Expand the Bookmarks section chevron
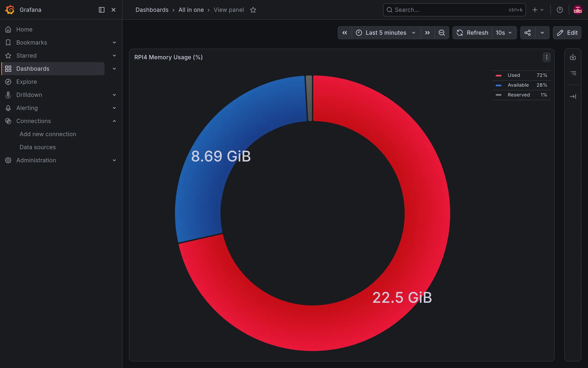Screen dimensions: 588x368 coord(114,43)
